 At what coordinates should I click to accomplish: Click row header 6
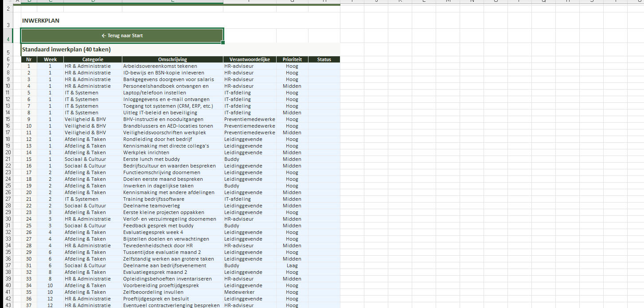(x=8, y=59)
